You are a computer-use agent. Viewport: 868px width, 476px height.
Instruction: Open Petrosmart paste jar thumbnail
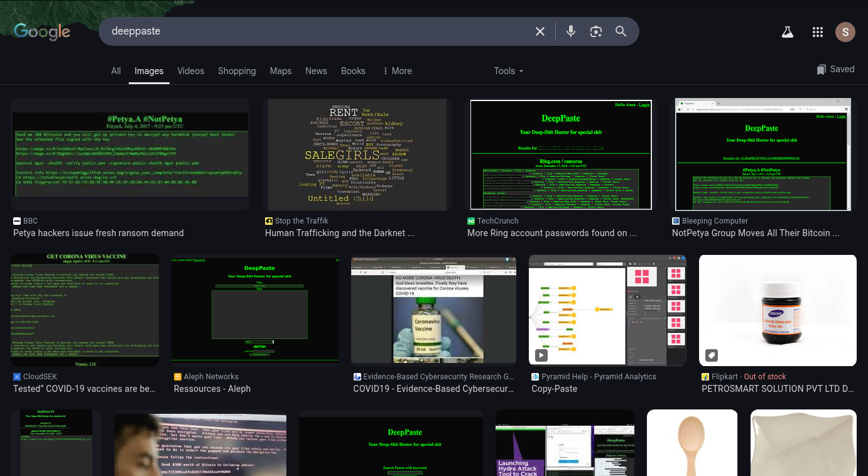tap(778, 310)
